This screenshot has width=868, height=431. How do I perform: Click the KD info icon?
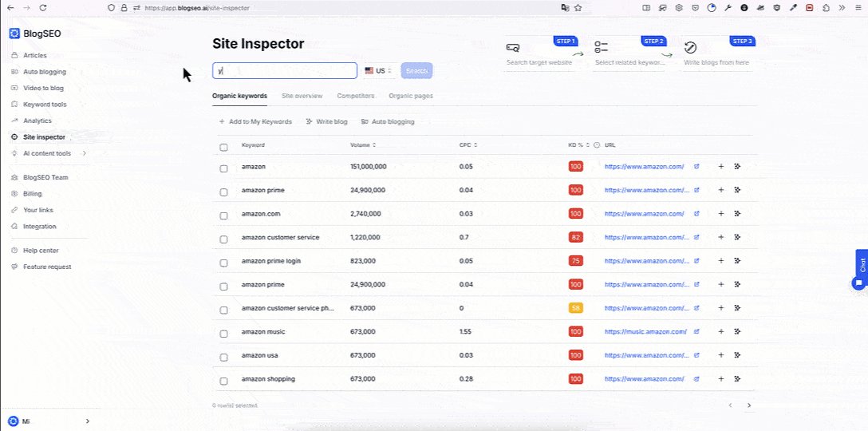click(597, 145)
